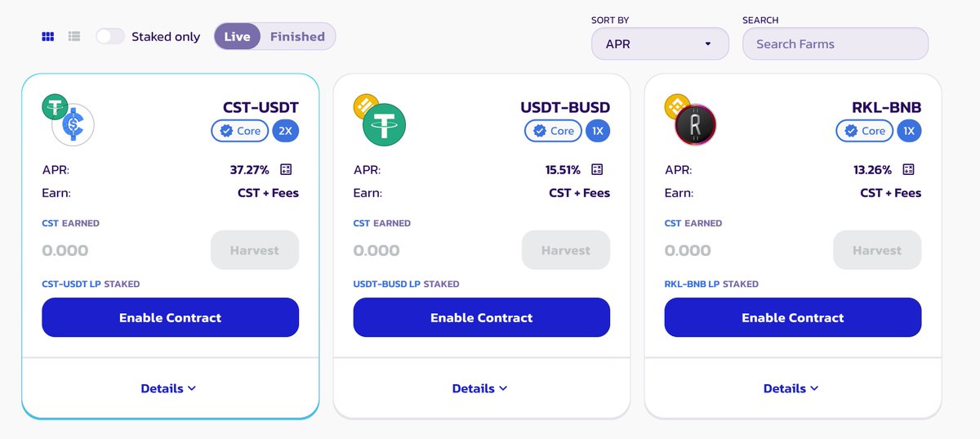Open APR calculator icon for RKL-BNB

(908, 170)
